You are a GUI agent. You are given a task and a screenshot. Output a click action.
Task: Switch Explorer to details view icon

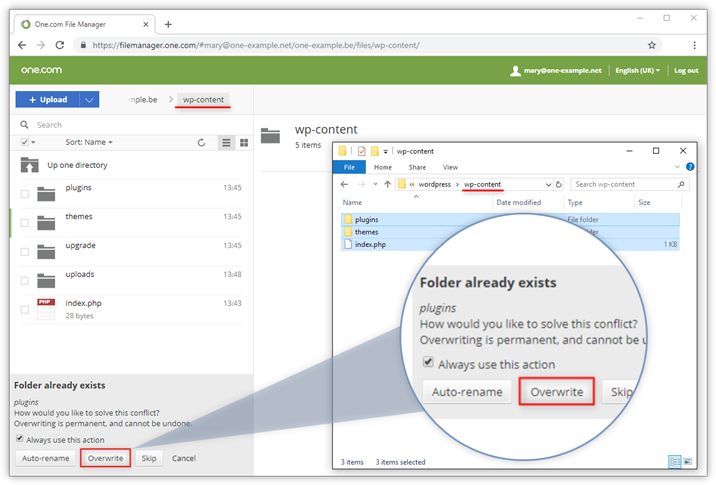675,461
